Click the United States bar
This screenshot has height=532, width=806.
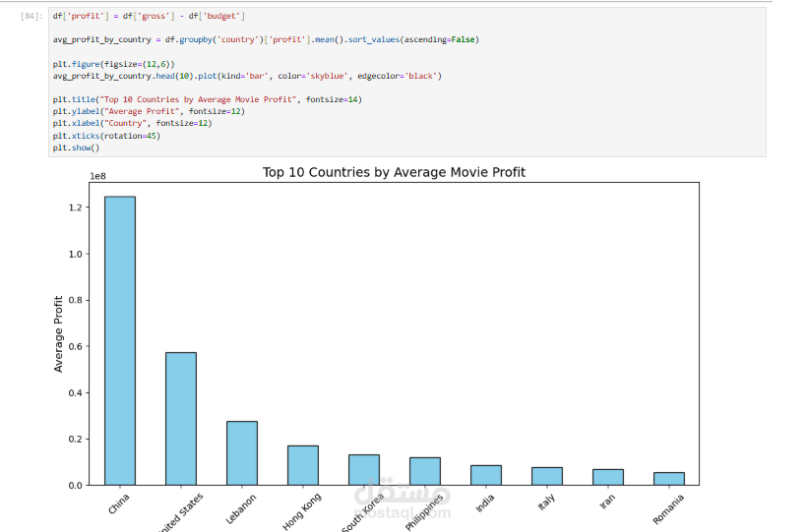point(181,419)
